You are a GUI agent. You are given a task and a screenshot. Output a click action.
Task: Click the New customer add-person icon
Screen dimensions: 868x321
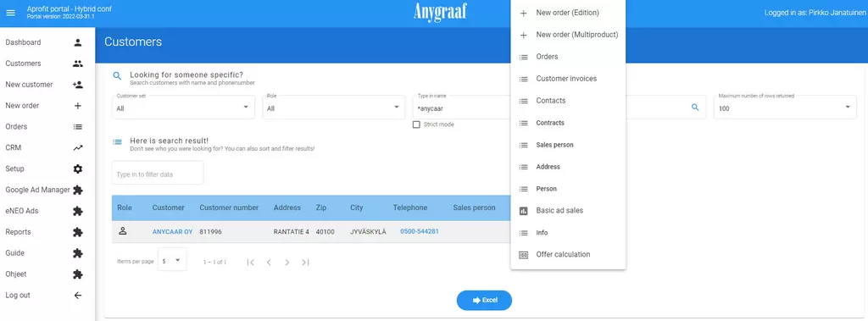(78, 85)
